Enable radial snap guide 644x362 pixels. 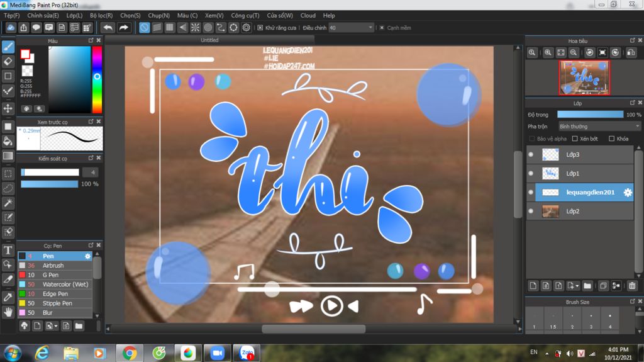pos(196,28)
